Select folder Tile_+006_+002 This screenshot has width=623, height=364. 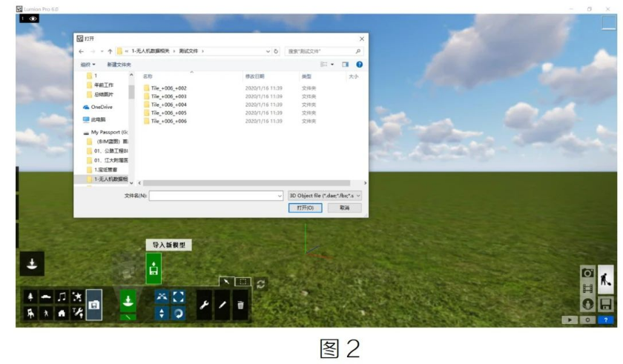point(168,88)
